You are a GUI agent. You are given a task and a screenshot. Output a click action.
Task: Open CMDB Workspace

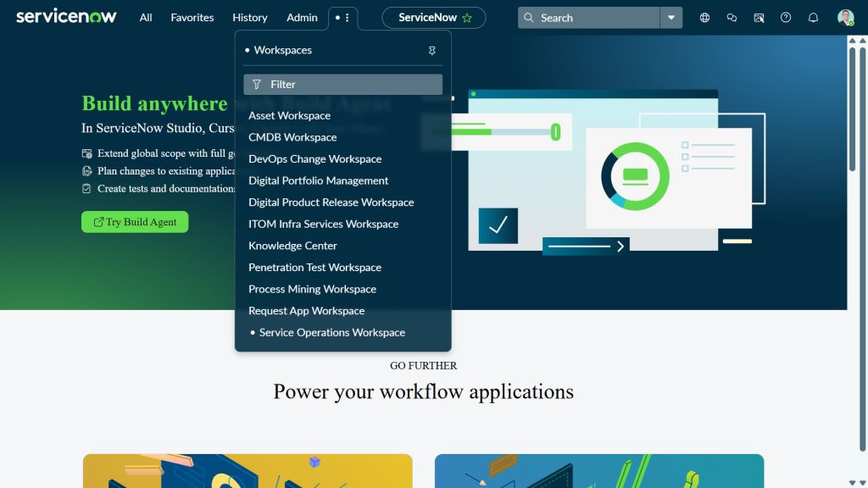tap(292, 137)
